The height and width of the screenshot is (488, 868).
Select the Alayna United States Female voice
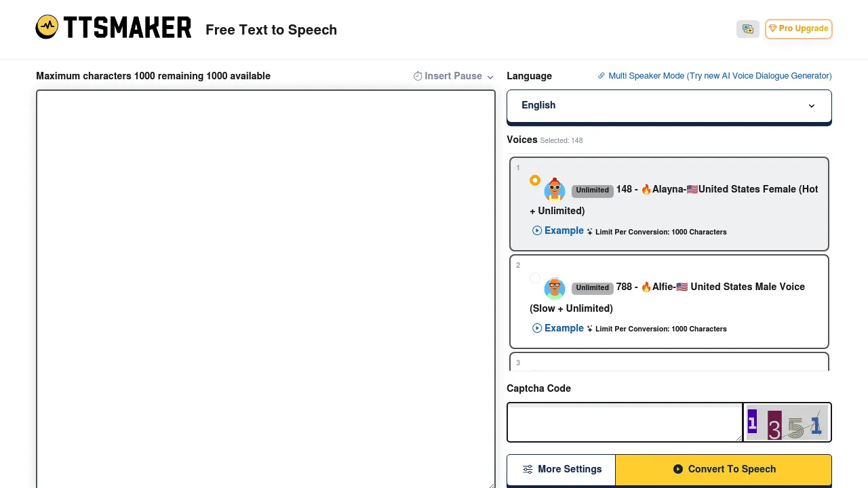coord(535,180)
